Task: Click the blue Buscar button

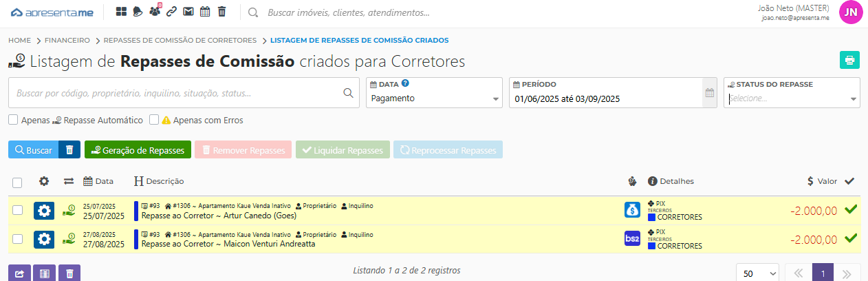Action: click(x=33, y=150)
